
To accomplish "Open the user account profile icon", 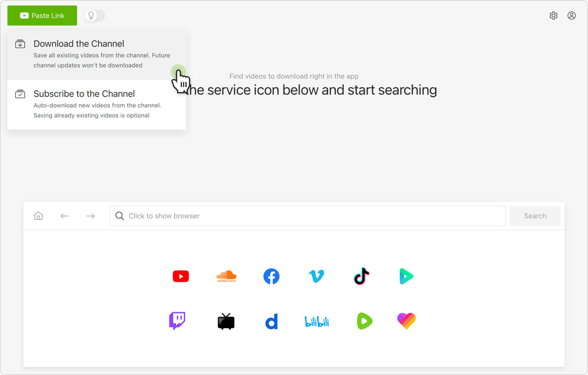I will [571, 16].
